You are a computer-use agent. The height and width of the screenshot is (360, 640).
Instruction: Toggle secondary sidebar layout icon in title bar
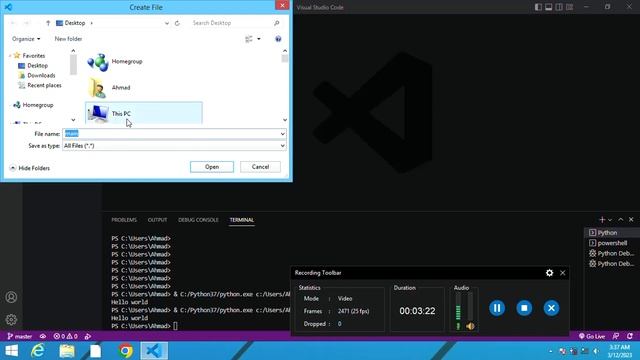pyautogui.click(x=559, y=7)
